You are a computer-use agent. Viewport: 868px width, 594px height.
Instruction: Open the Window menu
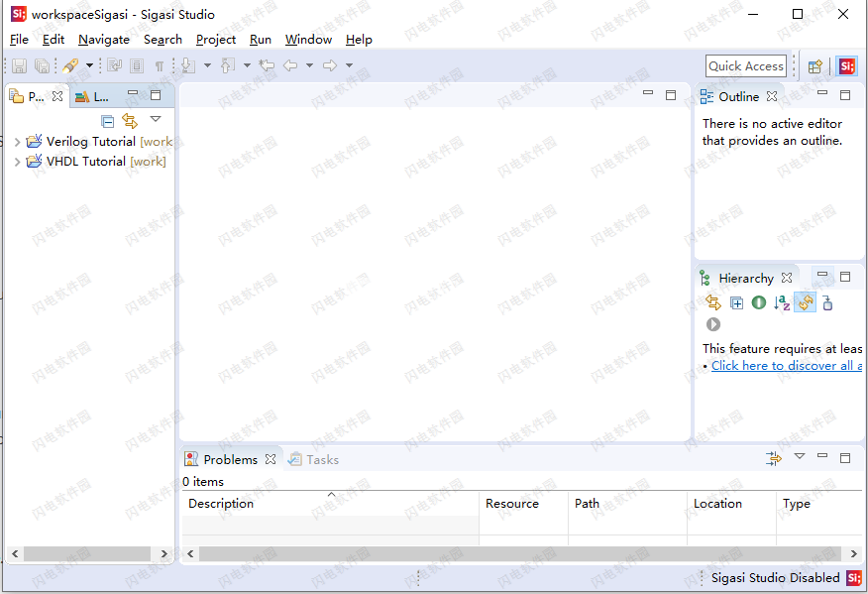pos(308,40)
